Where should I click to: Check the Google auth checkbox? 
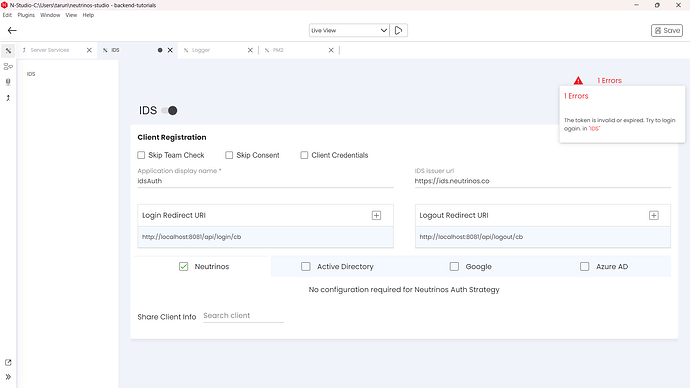pos(454,267)
